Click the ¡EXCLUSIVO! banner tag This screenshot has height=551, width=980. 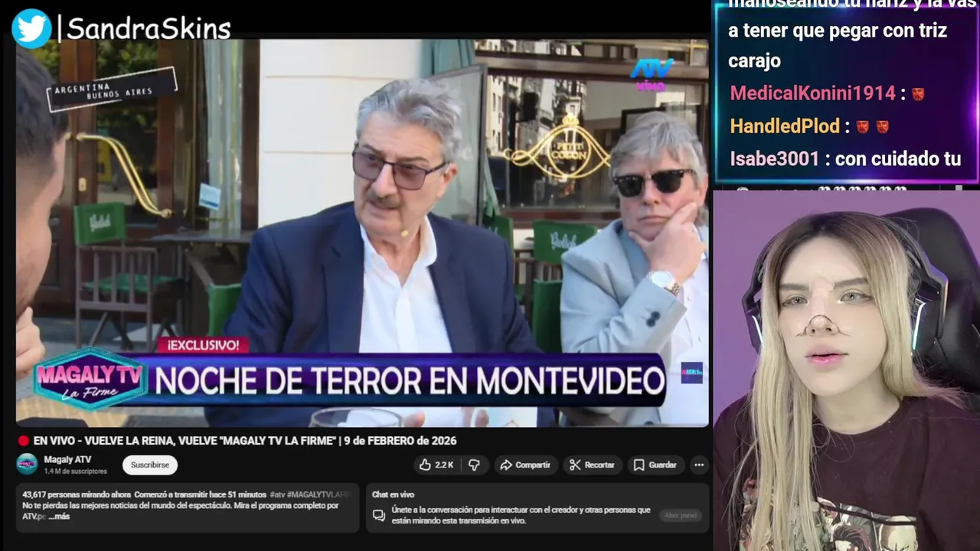(204, 345)
